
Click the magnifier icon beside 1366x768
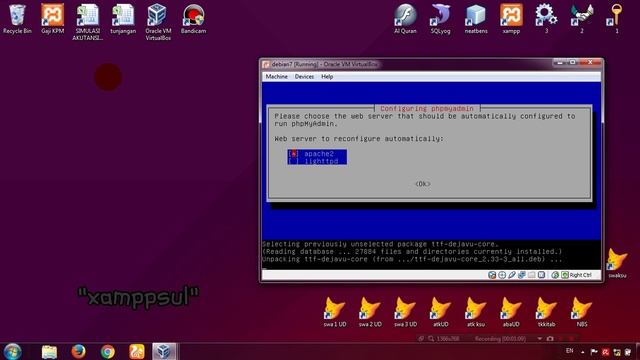click(x=431, y=339)
